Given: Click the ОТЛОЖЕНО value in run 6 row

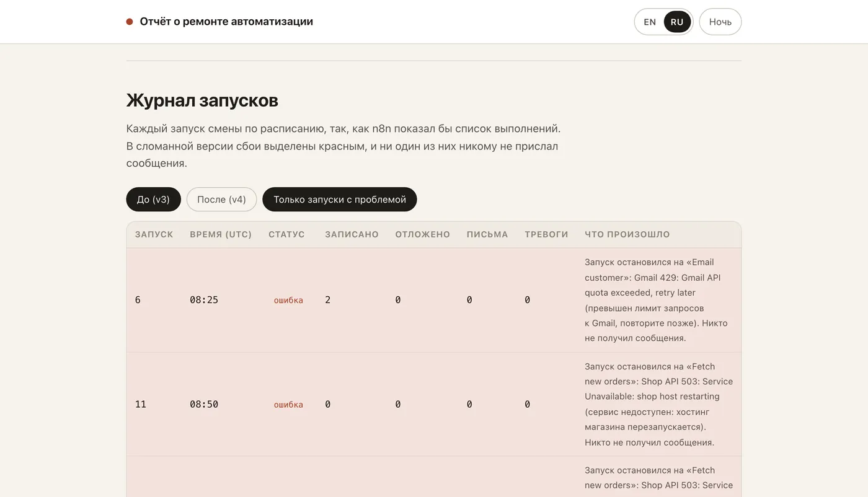Looking at the screenshot, I should click(398, 300).
